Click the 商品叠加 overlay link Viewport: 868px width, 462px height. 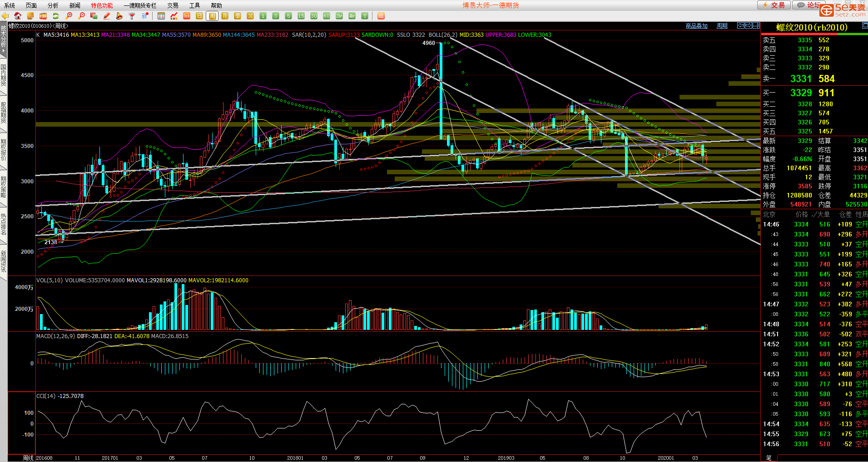click(696, 26)
